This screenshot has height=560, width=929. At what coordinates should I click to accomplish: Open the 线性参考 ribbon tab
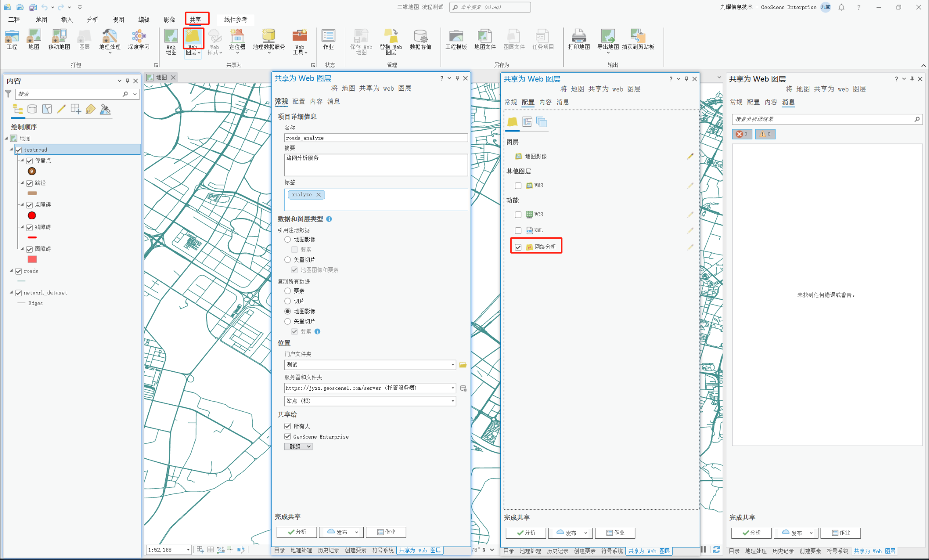(235, 19)
